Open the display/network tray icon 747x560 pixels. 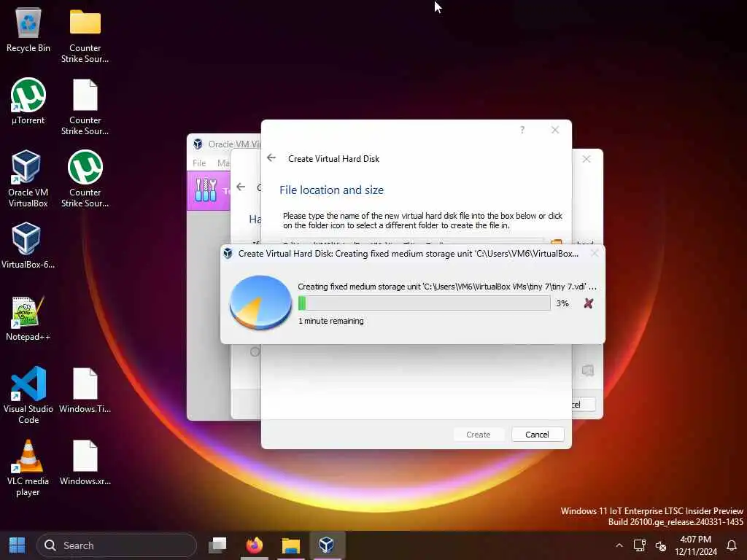pyautogui.click(x=639, y=545)
